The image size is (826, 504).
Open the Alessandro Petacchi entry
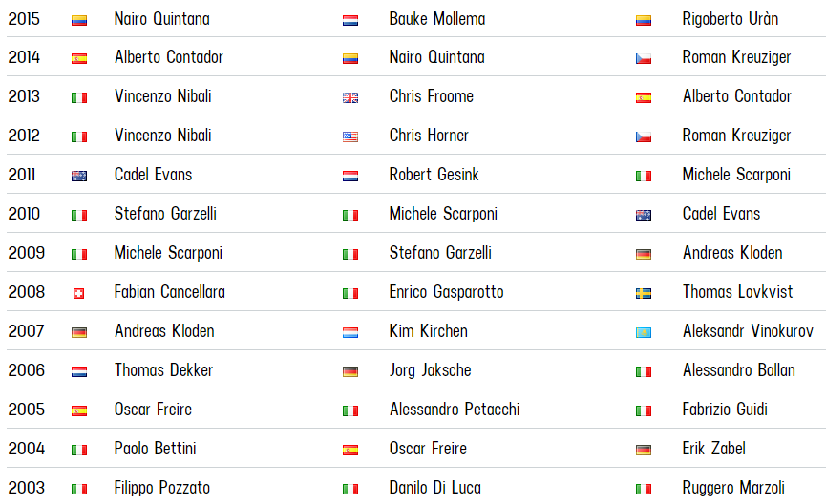point(455,409)
